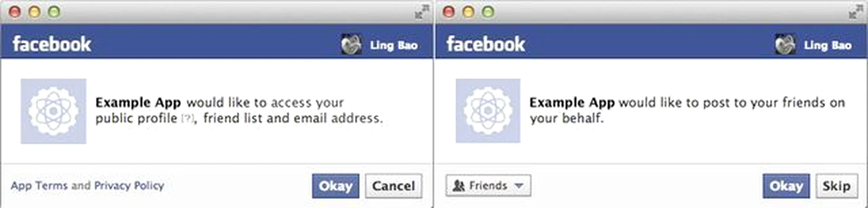Click the Example App gear icon in right dialog
The height and width of the screenshot is (208, 868).
pyautogui.click(x=488, y=111)
